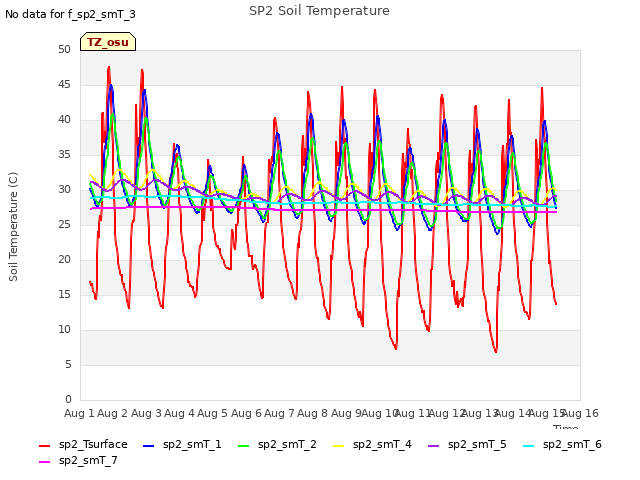Click the Aug 4 x-axis tick label
This screenshot has width=640, height=480.
(x=179, y=413)
